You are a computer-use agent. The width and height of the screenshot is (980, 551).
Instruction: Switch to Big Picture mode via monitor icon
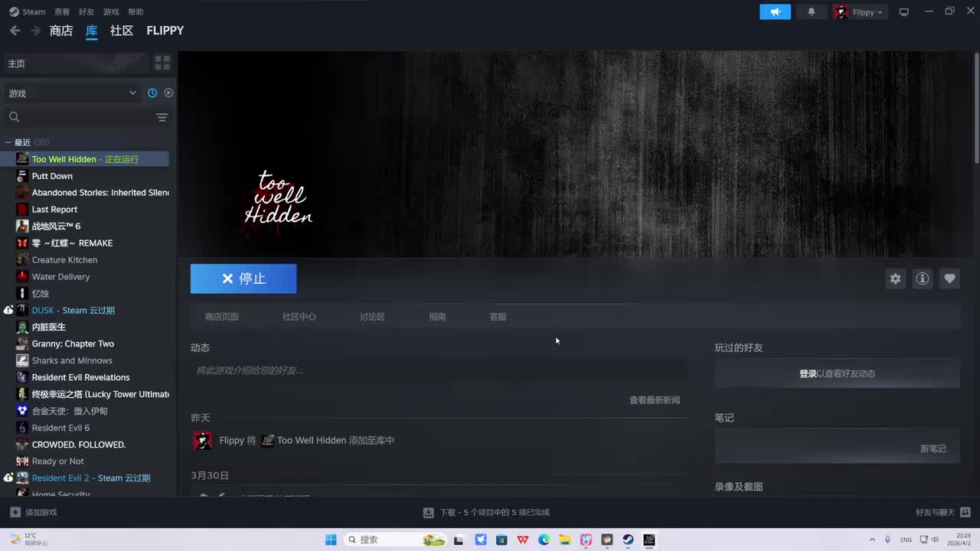click(904, 12)
